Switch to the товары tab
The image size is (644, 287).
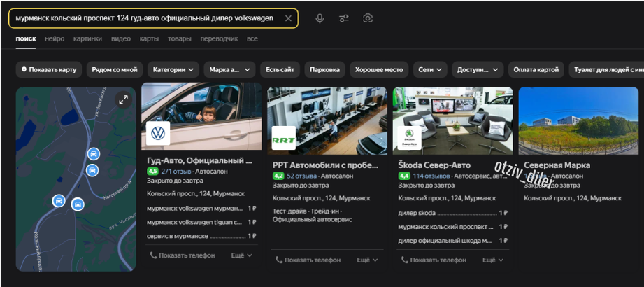tap(180, 38)
